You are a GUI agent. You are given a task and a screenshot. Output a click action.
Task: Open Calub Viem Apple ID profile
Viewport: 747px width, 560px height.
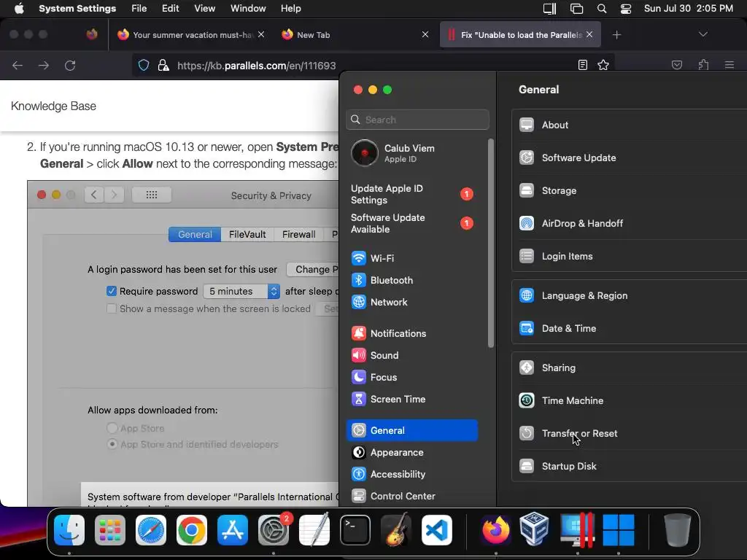tap(412, 153)
